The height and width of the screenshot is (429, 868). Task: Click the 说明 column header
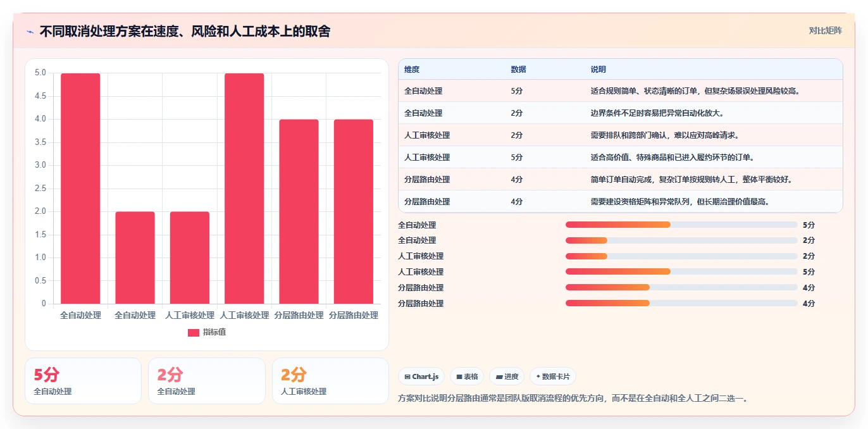coord(598,70)
